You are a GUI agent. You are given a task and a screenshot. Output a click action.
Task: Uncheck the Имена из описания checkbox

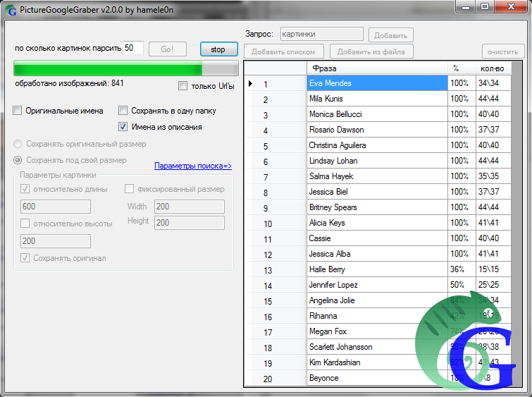coord(123,127)
